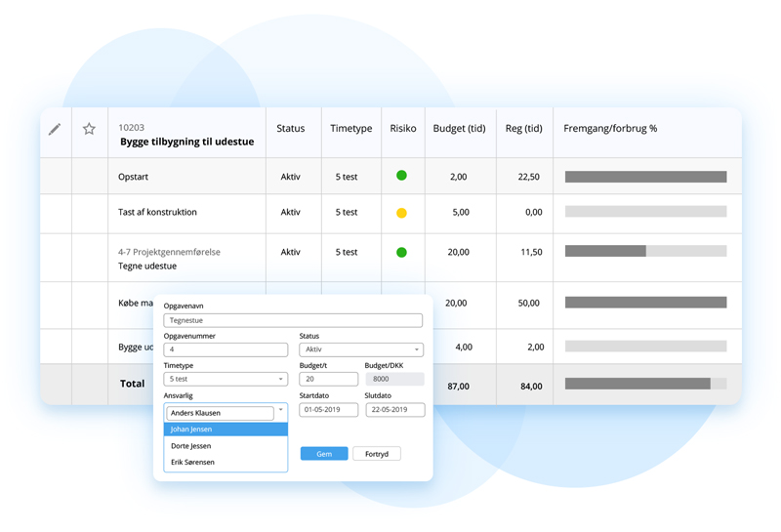Open the Timetype dropdown showing 5 test
Image resolution: width=781 pixels, height=532 pixels.
click(226, 379)
